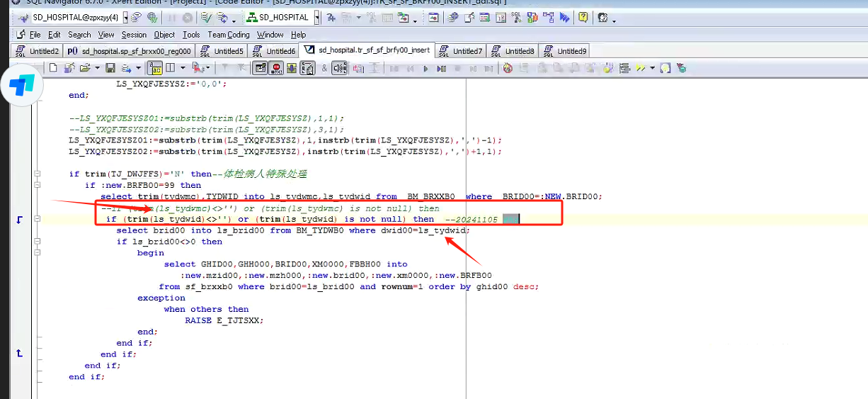Open the Tools menu
The width and height of the screenshot is (868, 399).
191,34
